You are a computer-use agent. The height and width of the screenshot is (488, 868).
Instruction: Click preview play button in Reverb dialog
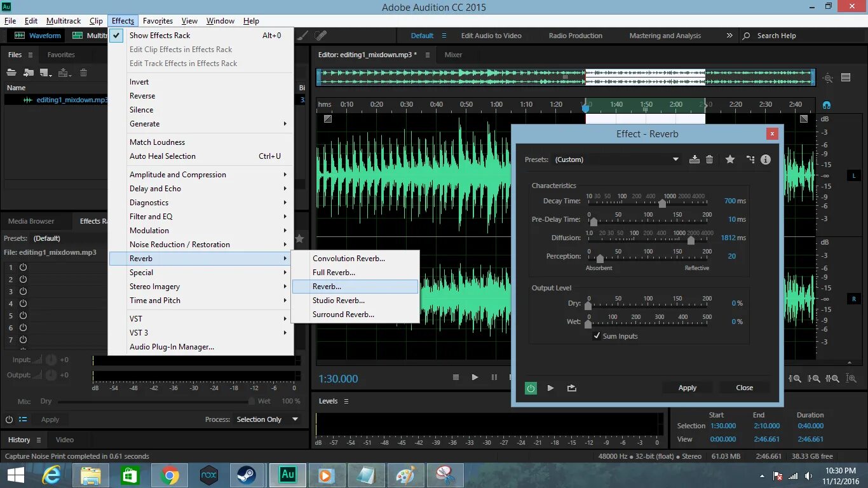point(551,388)
